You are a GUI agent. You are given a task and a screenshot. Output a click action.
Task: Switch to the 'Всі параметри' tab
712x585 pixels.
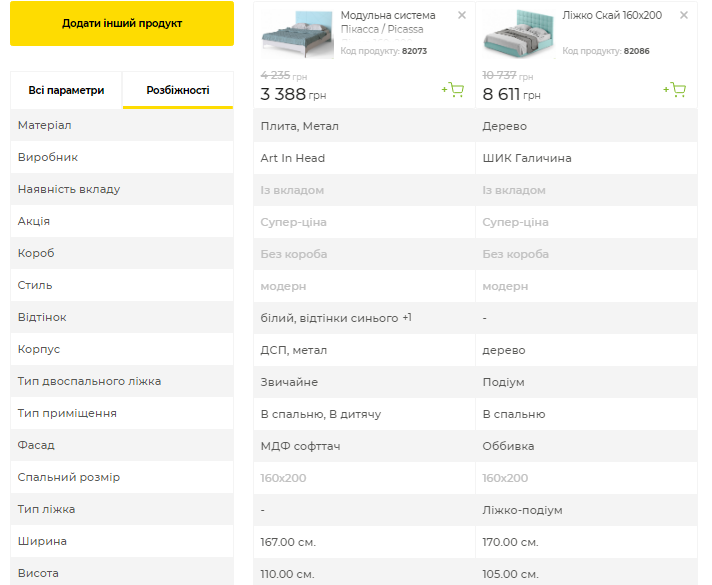pos(66,90)
